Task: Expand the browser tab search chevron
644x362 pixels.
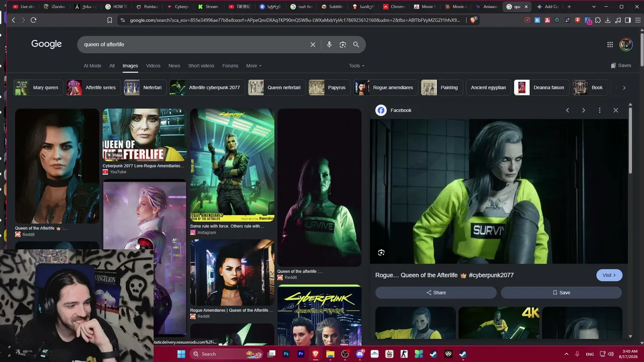Action: (594, 7)
